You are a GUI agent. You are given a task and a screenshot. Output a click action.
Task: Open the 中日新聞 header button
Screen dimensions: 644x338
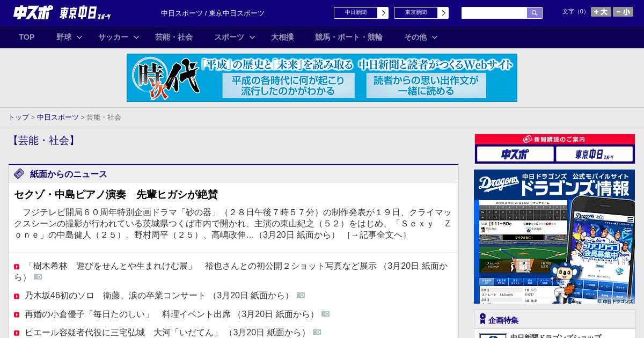pyautogui.click(x=355, y=13)
